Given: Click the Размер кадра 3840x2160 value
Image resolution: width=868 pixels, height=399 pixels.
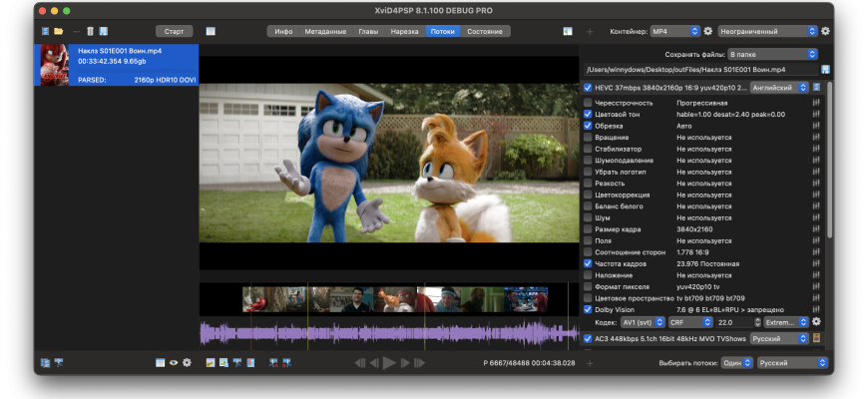Looking at the screenshot, I should tap(694, 229).
